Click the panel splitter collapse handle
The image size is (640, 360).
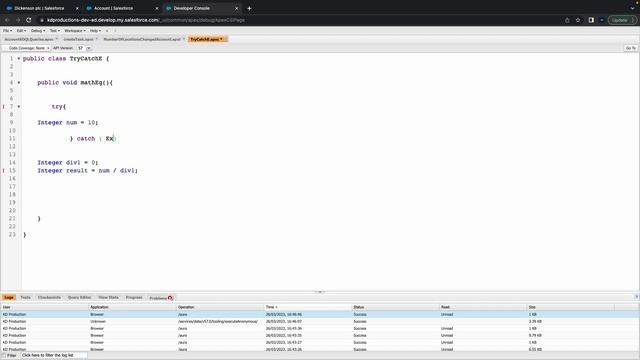(x=320, y=292)
